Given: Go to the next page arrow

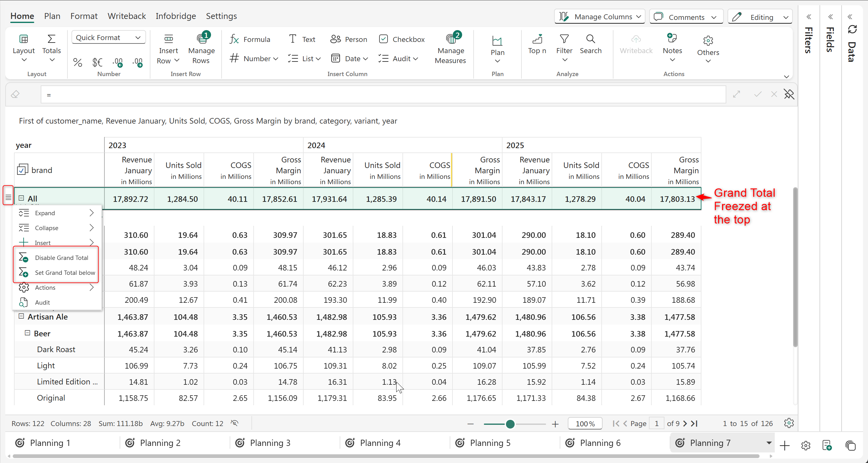Looking at the screenshot, I should click(x=685, y=424).
